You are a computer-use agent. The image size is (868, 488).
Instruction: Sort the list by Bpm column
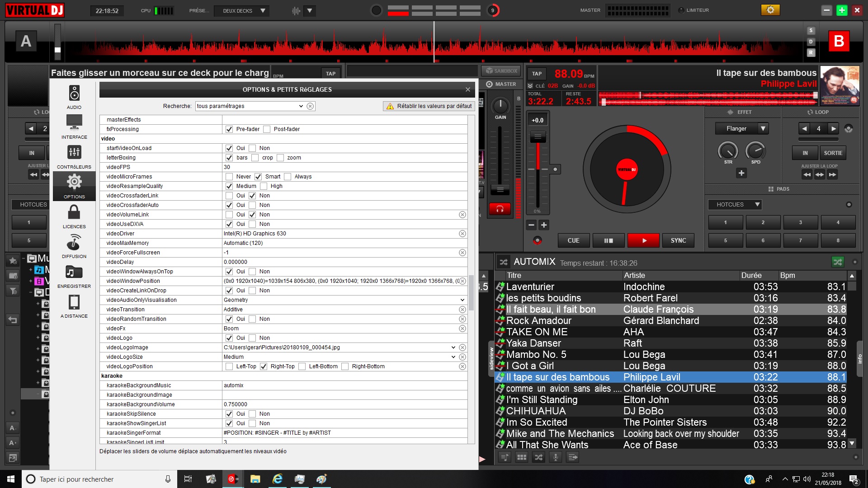[812, 275]
